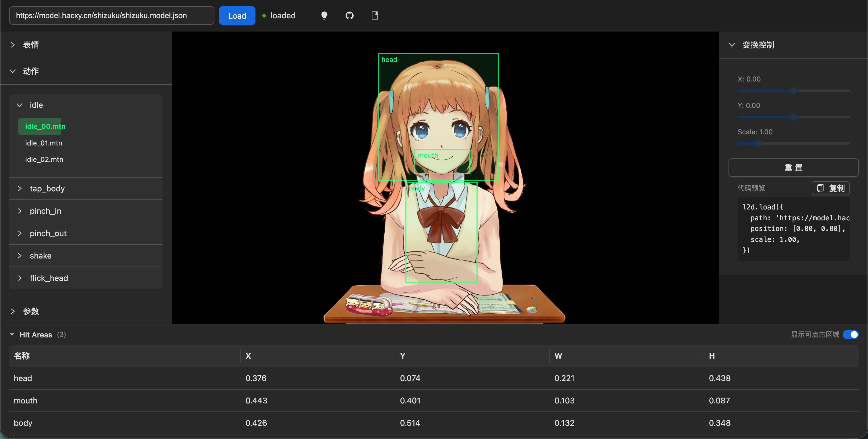Click the copy icon in 复制 button

pyautogui.click(x=820, y=188)
